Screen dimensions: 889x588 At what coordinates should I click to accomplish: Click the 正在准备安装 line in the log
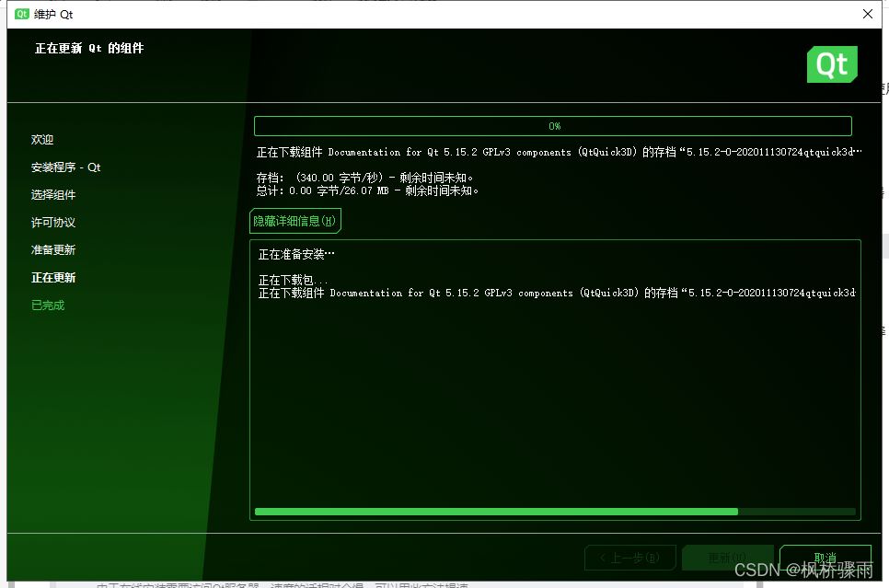pos(296,254)
